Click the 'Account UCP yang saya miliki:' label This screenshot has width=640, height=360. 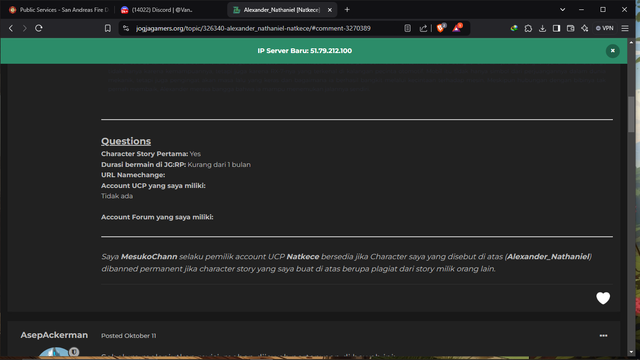pos(153,185)
